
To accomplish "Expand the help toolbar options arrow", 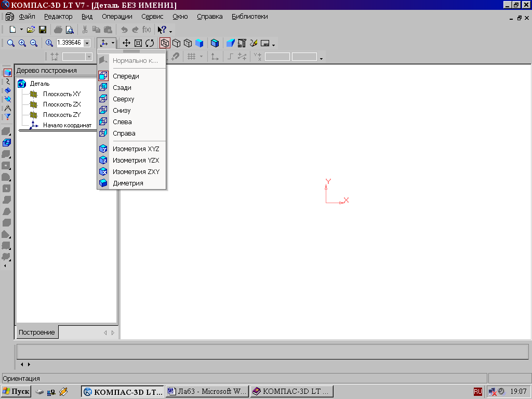I will pos(170,32).
